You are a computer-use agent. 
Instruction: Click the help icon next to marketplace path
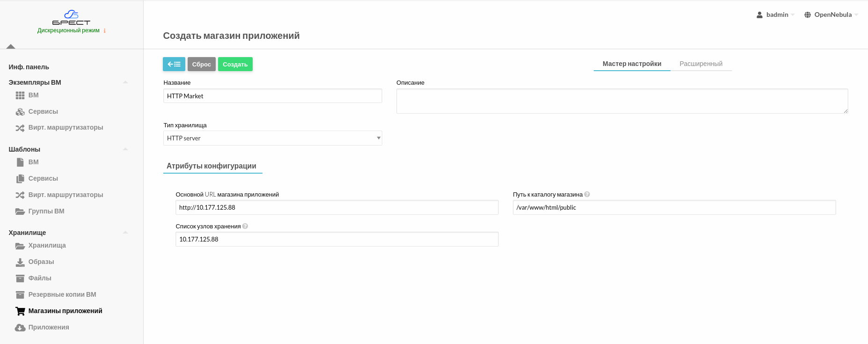pyautogui.click(x=587, y=194)
